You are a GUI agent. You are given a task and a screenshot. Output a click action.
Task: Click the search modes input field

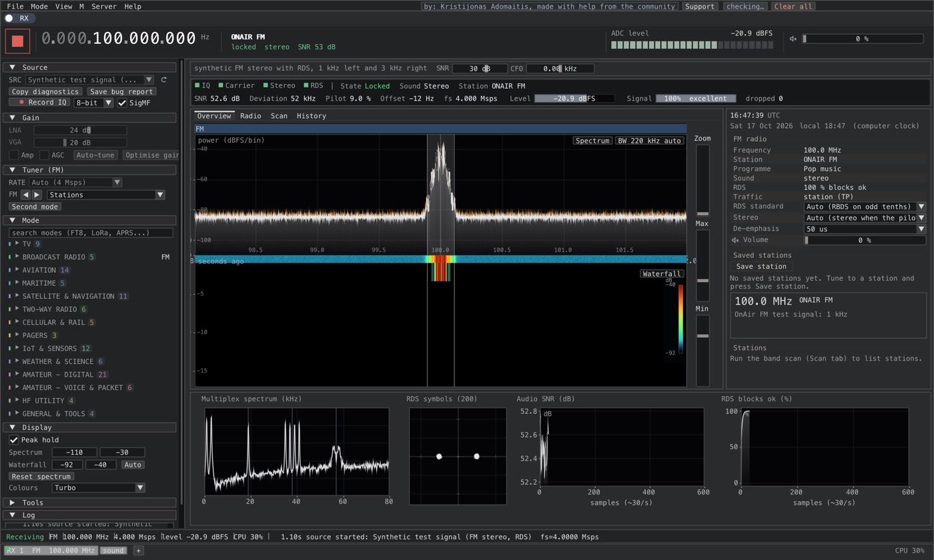click(x=91, y=233)
